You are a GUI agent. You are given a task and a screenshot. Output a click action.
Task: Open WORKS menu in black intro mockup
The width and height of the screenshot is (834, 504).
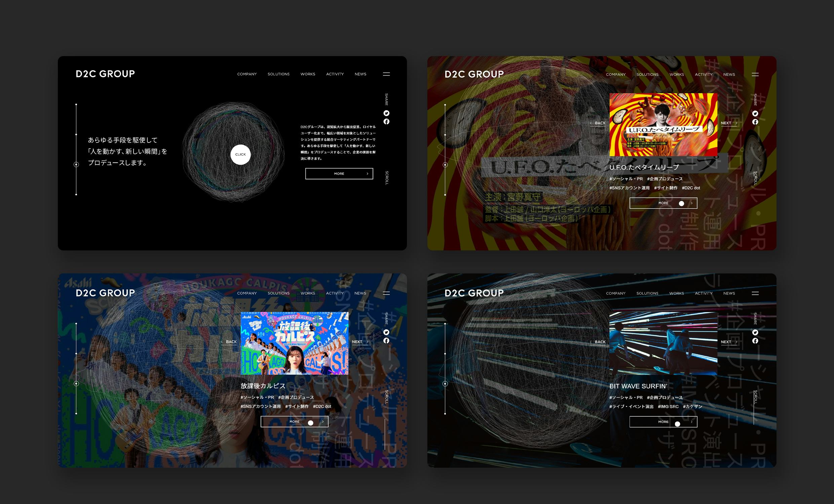[x=308, y=74]
